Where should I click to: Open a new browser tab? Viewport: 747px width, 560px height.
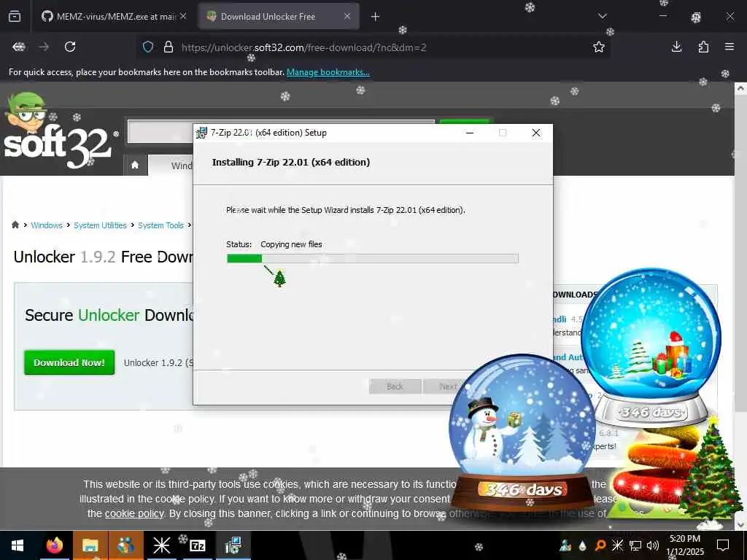[376, 17]
